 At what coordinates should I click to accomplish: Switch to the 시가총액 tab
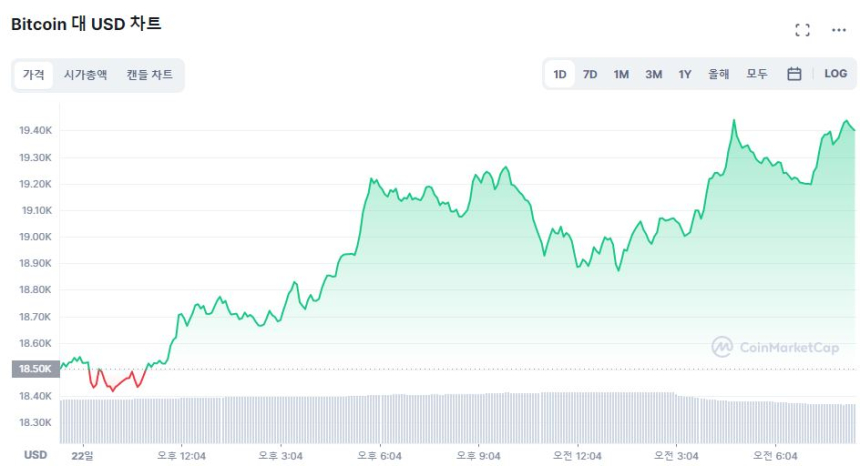click(85, 75)
